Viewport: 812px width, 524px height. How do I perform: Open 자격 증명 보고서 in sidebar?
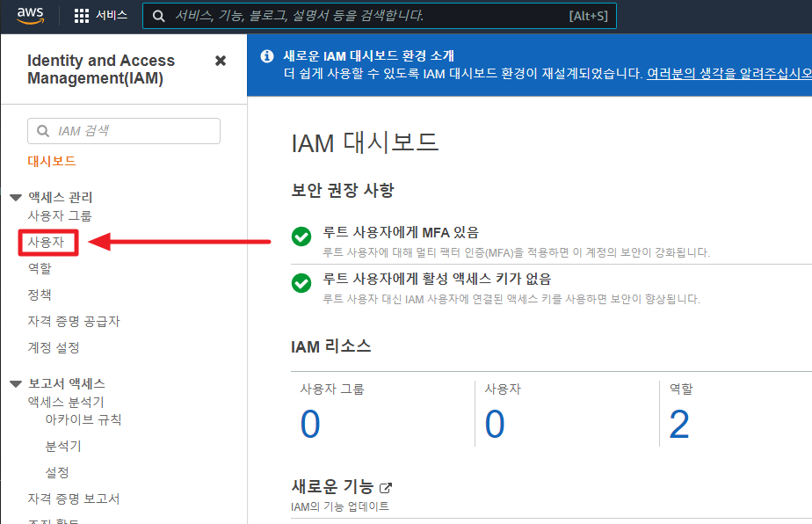74,499
